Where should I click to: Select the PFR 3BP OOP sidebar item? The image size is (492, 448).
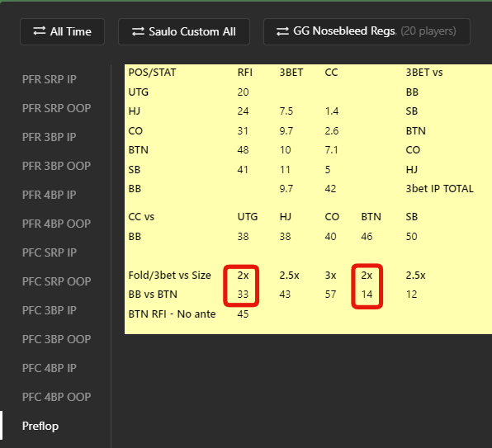pos(56,166)
